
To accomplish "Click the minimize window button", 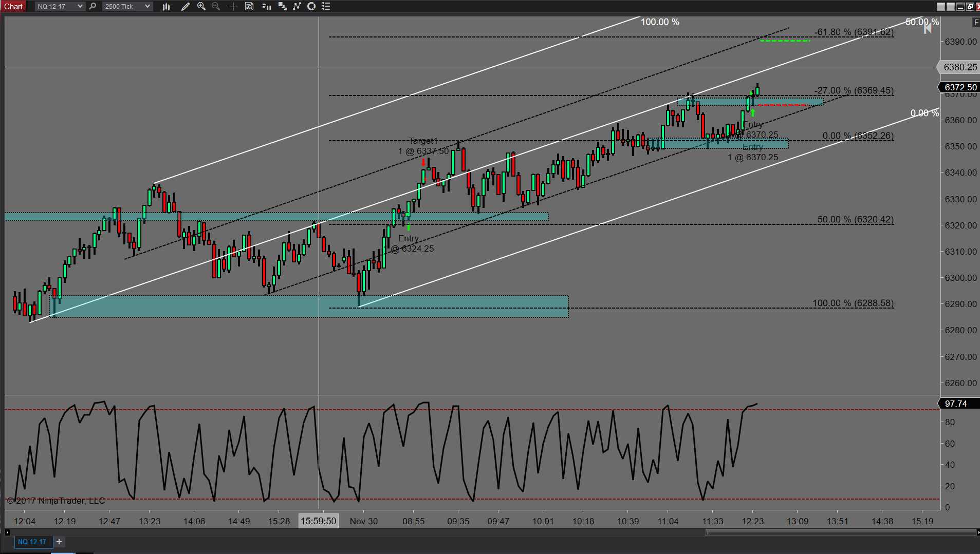I will pyautogui.click(x=960, y=7).
